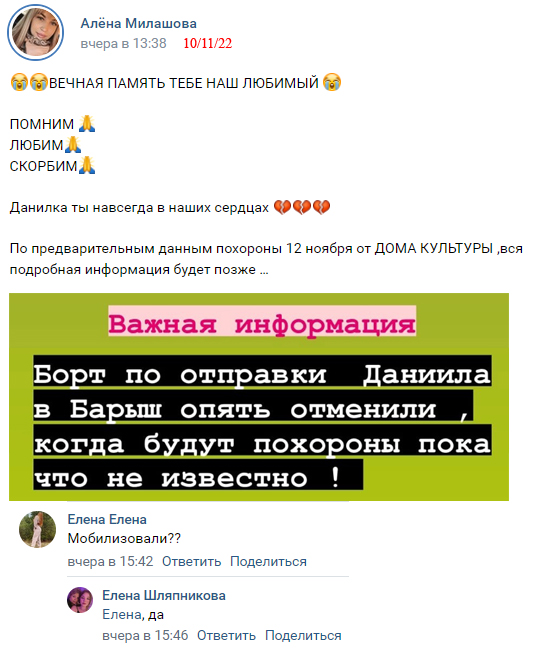Click the author name Алёна Милашова
The width and height of the screenshot is (533, 648).
pos(138,24)
